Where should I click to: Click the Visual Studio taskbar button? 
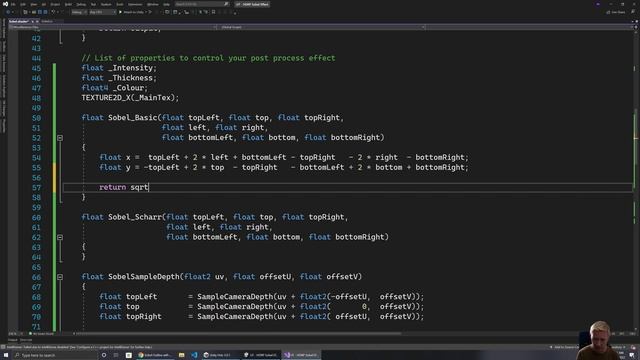click(301, 355)
